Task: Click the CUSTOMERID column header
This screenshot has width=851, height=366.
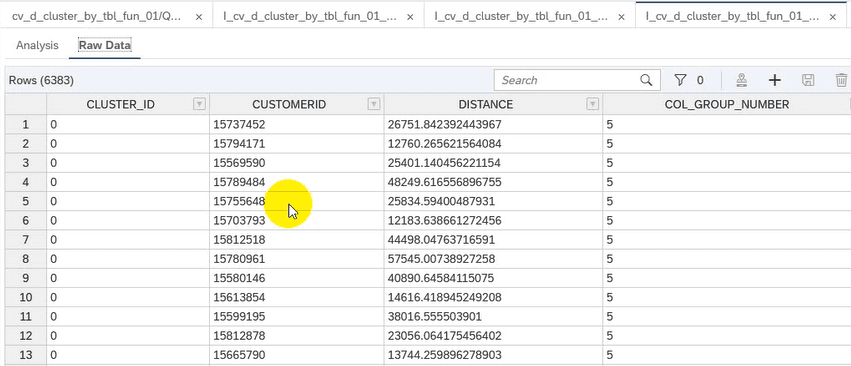Action: pos(297,104)
